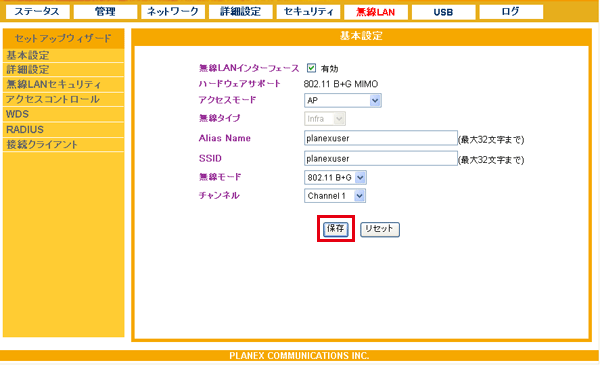Open 接続クライアント in the sidebar
Viewport: 600px width, 365px height.
point(63,145)
